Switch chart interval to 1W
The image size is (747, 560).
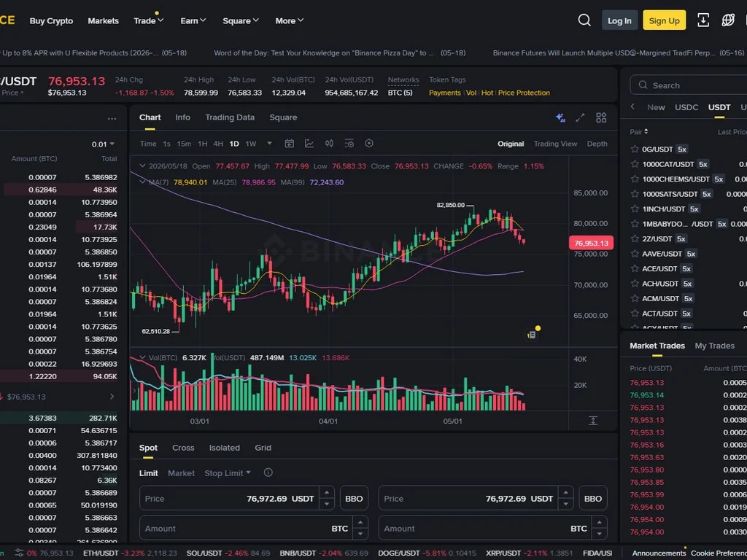click(x=251, y=144)
